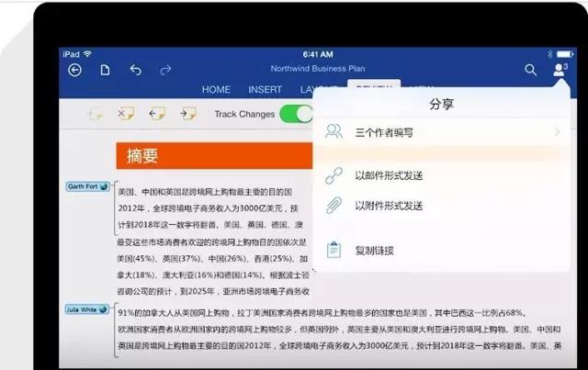
Task: Go to previous comment icon
Action: point(157,114)
